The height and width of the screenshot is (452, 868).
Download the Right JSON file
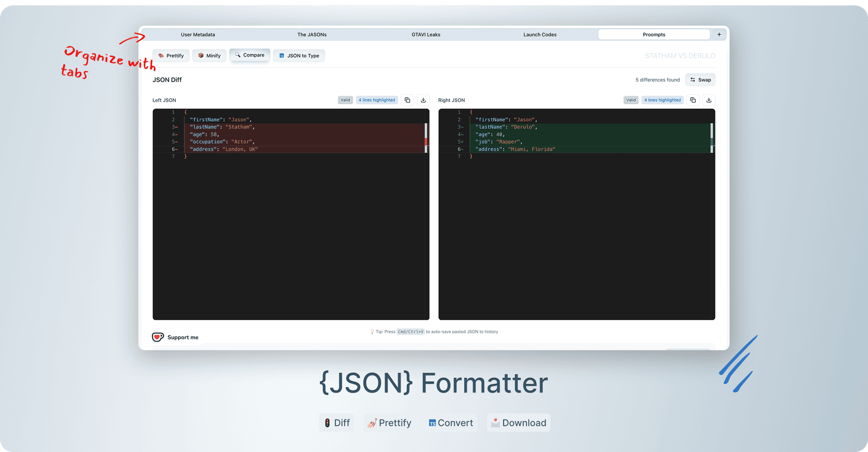(708, 100)
